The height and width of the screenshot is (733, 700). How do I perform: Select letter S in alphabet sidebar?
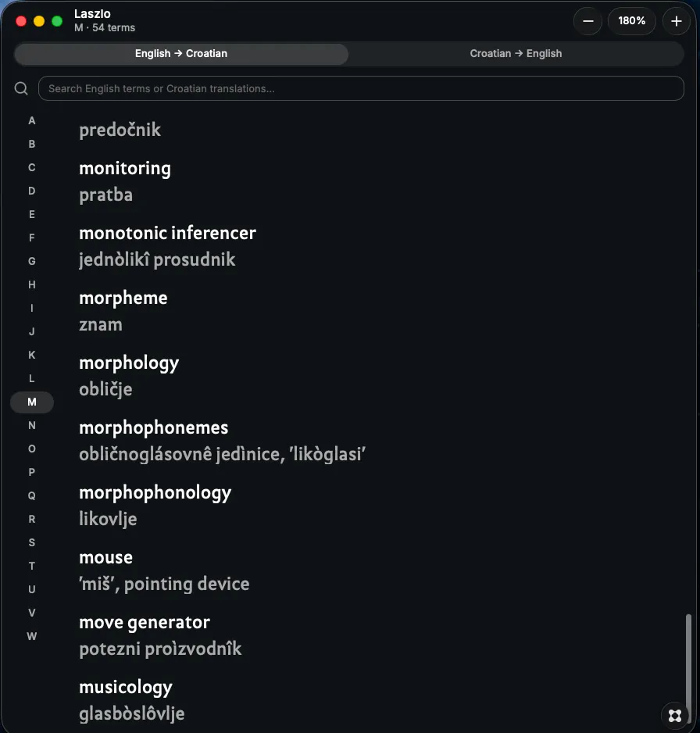tap(32, 543)
